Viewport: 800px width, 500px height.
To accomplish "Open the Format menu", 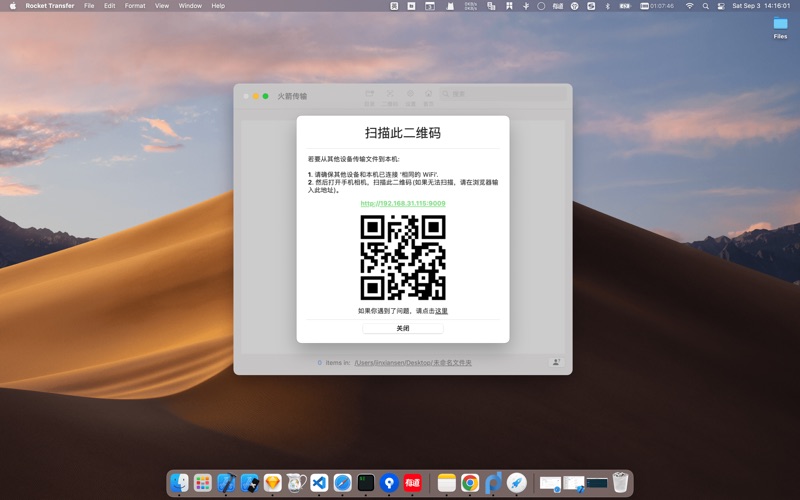I will (x=135, y=6).
